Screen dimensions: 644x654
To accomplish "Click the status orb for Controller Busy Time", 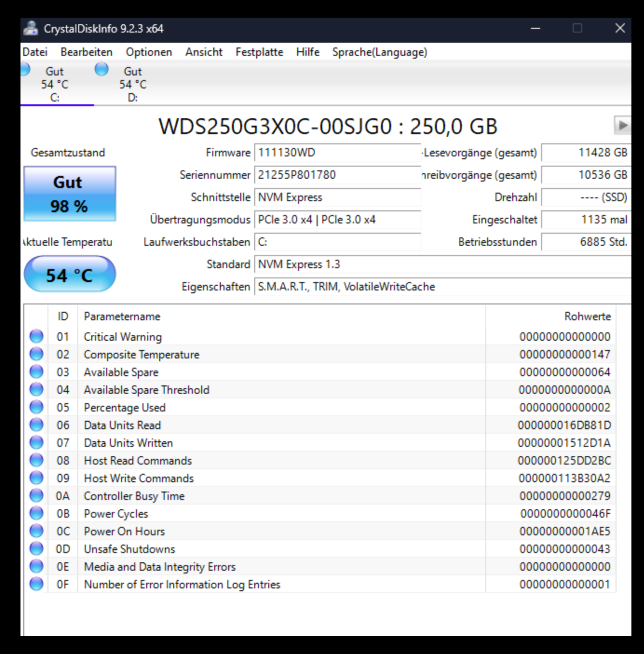I will tap(36, 496).
